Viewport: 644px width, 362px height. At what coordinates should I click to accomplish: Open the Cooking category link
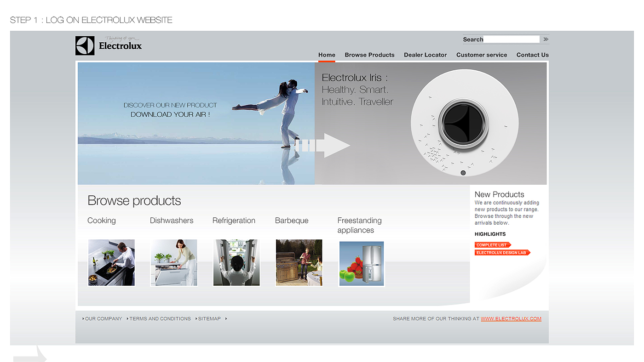102,221
